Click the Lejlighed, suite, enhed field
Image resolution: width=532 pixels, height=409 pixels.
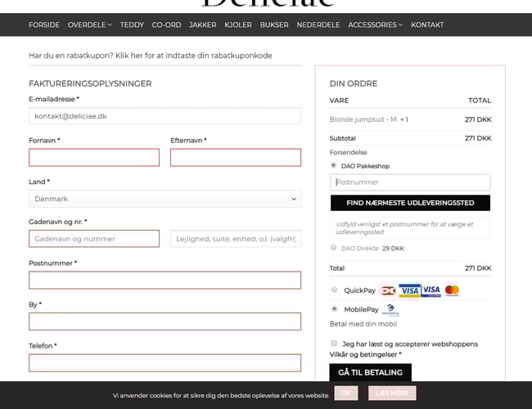tap(236, 239)
